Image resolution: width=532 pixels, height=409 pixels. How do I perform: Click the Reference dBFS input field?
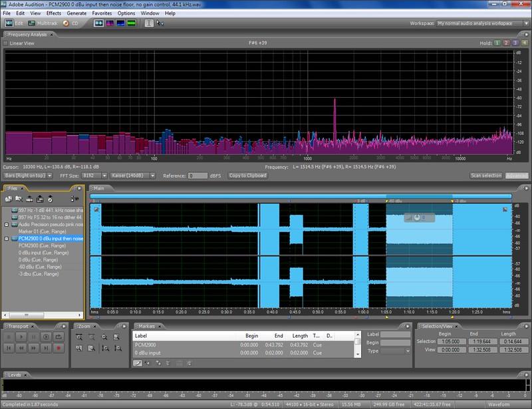pos(198,176)
